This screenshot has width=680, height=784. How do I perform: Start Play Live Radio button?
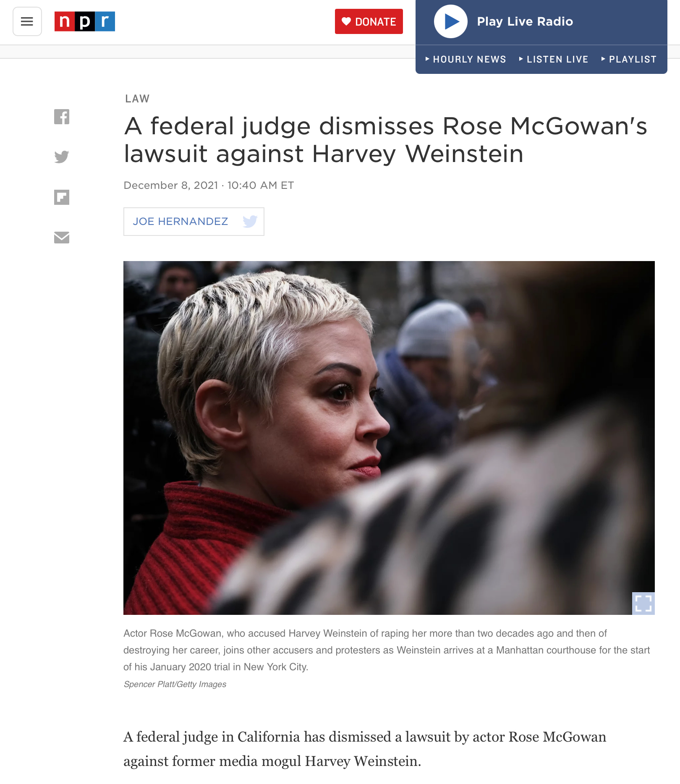[x=451, y=21]
